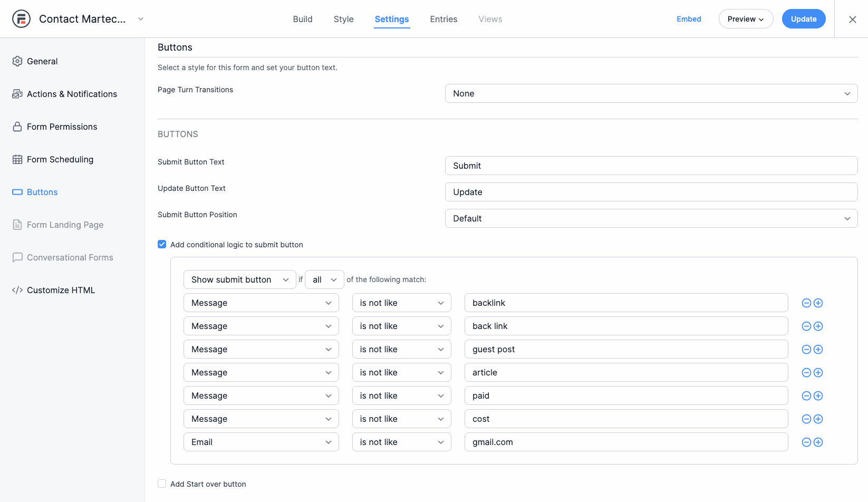Open the 'Show submit button' dropdown
The width and height of the screenshot is (868, 502).
239,279
